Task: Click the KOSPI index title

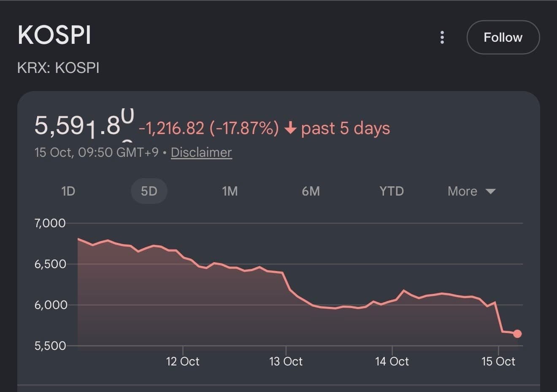Action: pyautogui.click(x=54, y=35)
